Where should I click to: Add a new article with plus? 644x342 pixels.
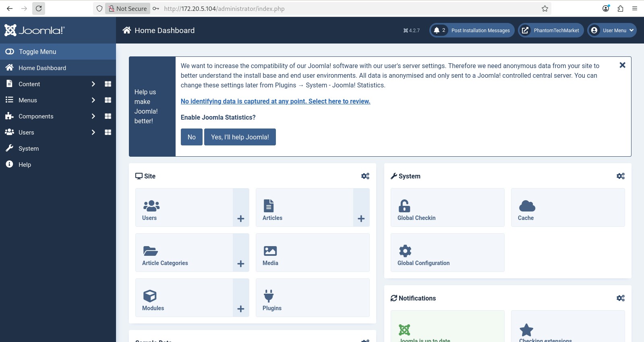tap(361, 207)
